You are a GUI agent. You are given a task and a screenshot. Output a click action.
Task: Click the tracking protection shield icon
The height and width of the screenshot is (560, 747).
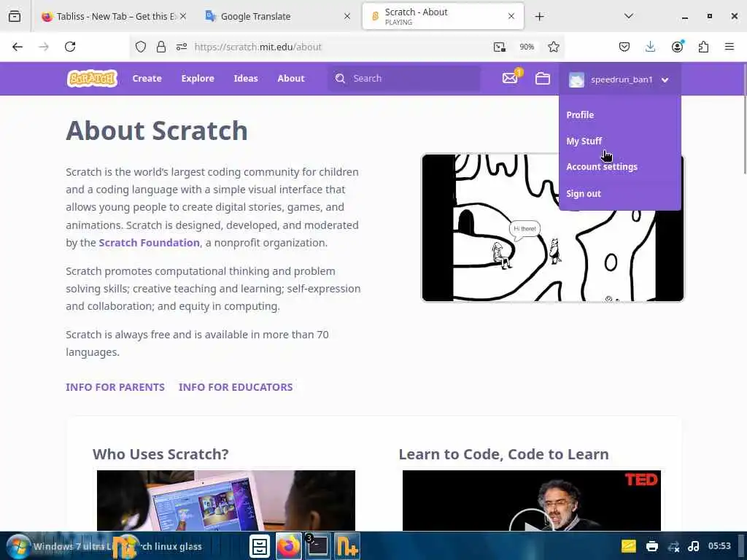point(141,47)
